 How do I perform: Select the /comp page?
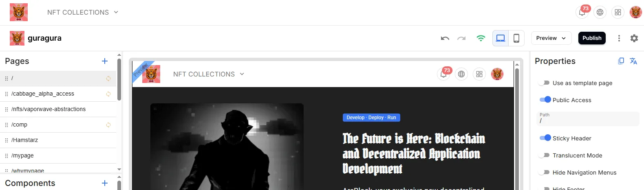click(x=58, y=125)
